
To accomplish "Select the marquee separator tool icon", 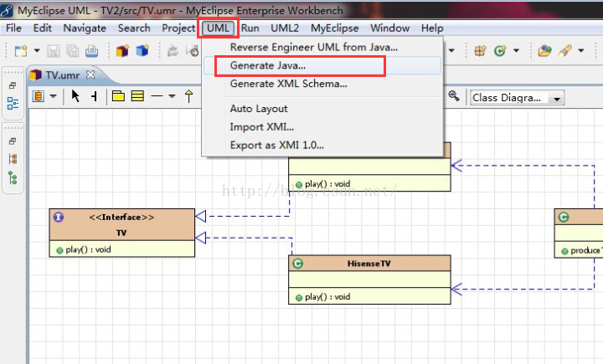I will point(94,96).
